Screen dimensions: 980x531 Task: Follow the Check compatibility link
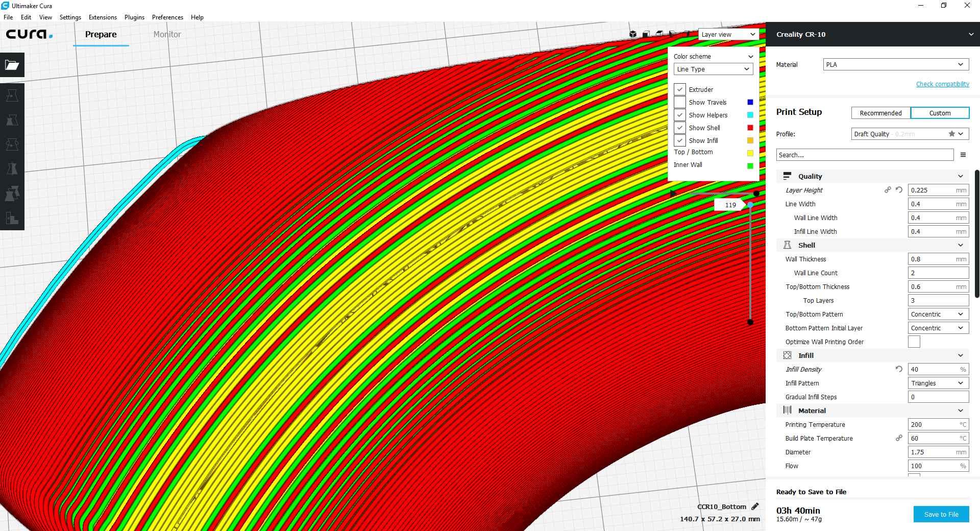[942, 84]
